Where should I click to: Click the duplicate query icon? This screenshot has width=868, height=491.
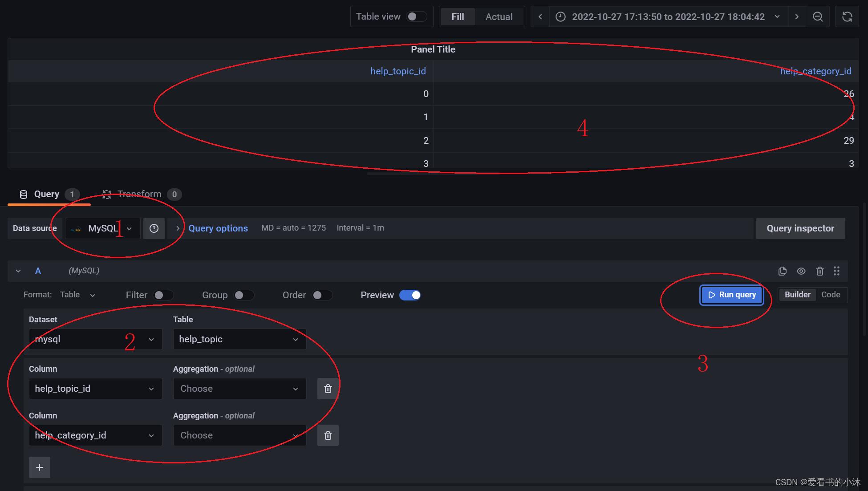782,271
